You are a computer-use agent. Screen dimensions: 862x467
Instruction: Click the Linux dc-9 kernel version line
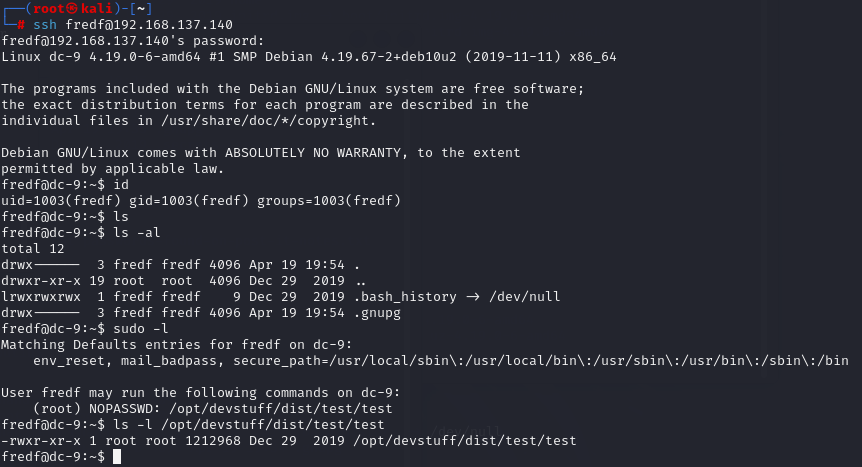click(x=308, y=56)
